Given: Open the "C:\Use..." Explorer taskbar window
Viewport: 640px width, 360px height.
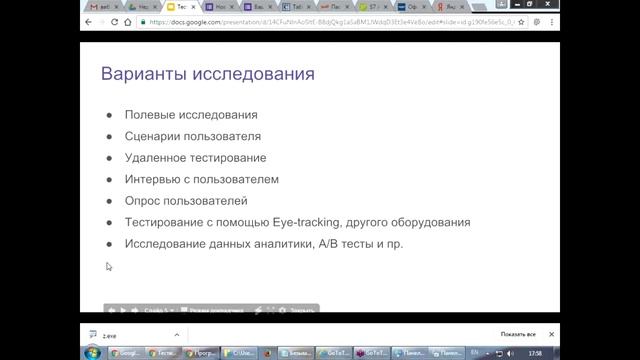Looking at the screenshot, I should pyautogui.click(x=238, y=353).
